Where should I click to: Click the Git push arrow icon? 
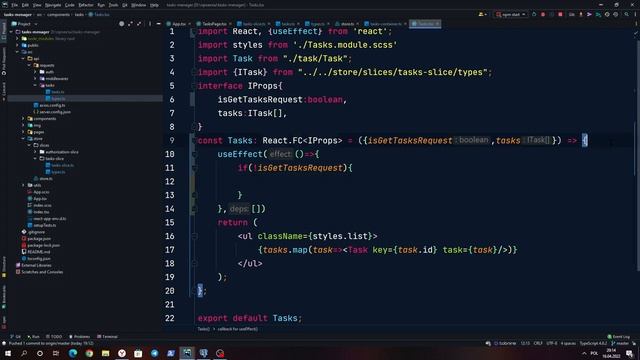click(589, 14)
